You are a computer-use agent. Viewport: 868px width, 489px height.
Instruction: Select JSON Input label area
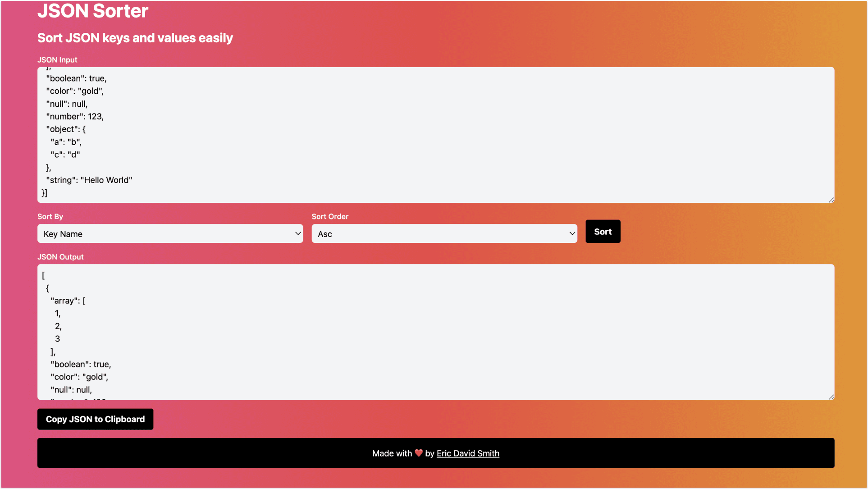57,59
